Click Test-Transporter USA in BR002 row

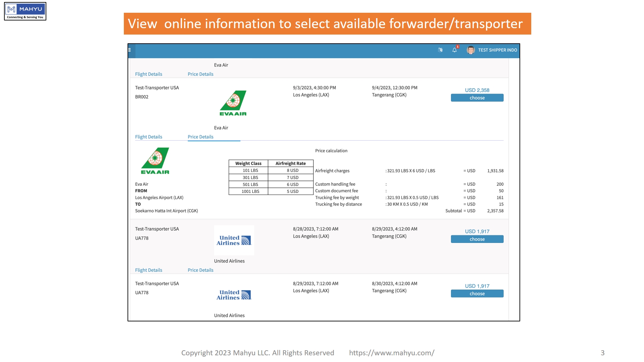pyautogui.click(x=157, y=88)
